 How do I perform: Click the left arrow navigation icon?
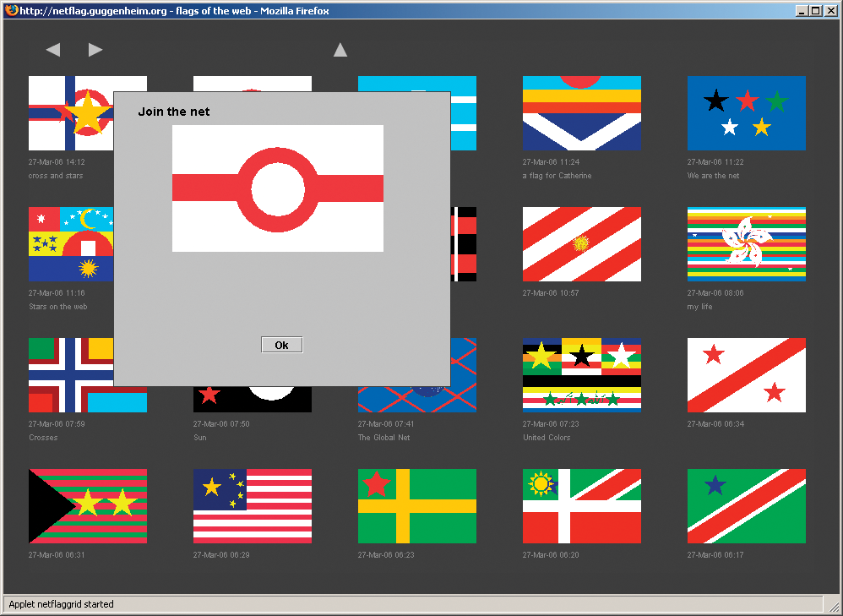[x=53, y=50]
